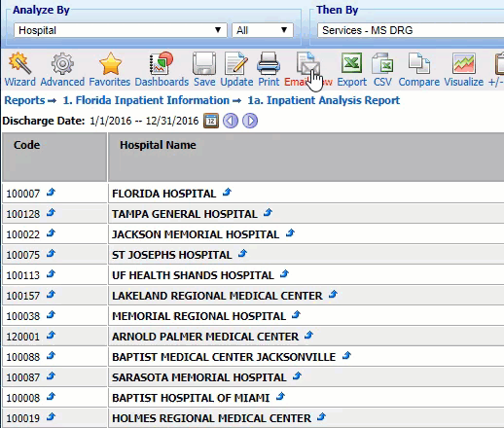Screen dimensions: 504x428
Task: Click drill arrow beside SARASOTA MEMORIAL HOSPITAL
Action: tap(297, 376)
